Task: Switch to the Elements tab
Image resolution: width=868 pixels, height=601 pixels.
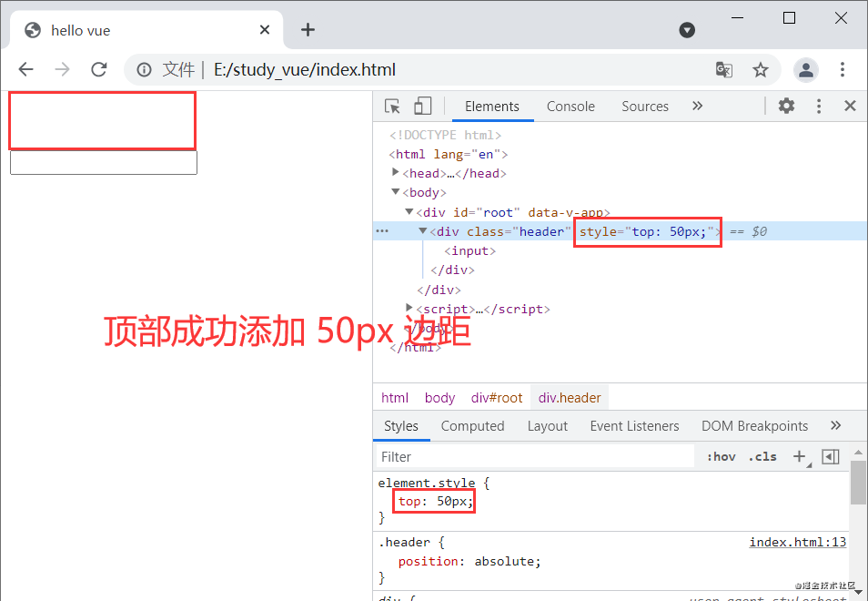Action: tap(492, 107)
